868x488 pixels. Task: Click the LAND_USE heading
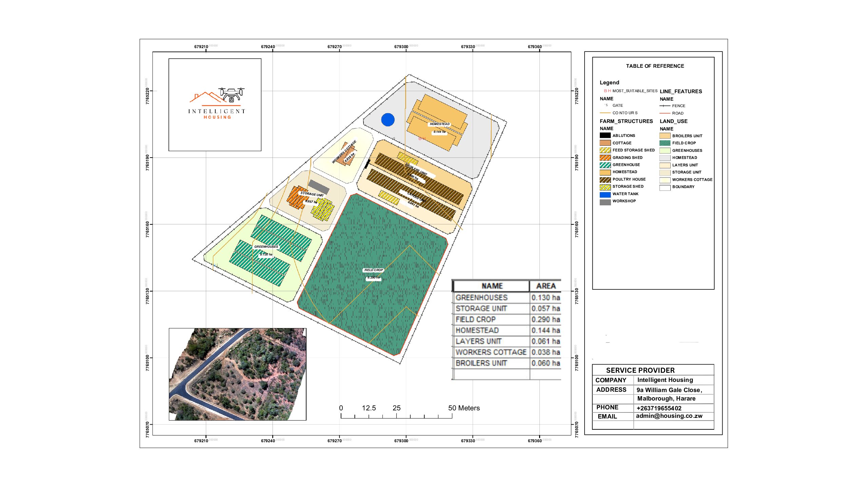tap(673, 121)
